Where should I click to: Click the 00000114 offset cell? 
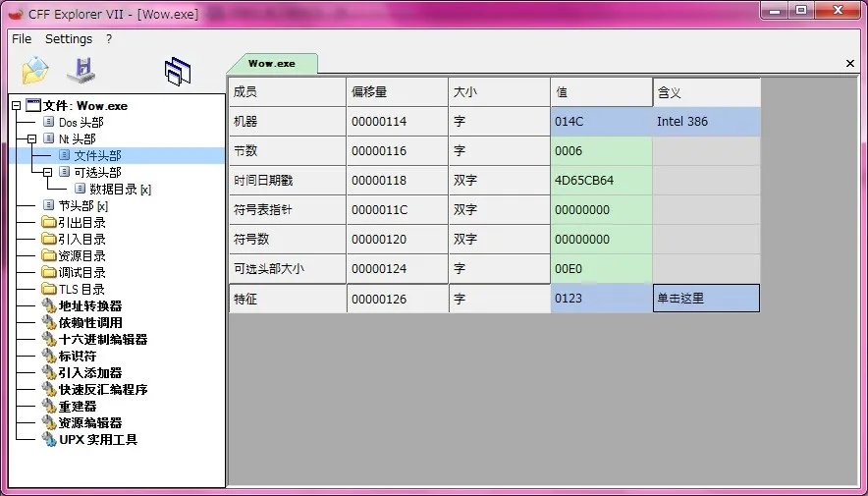point(397,121)
